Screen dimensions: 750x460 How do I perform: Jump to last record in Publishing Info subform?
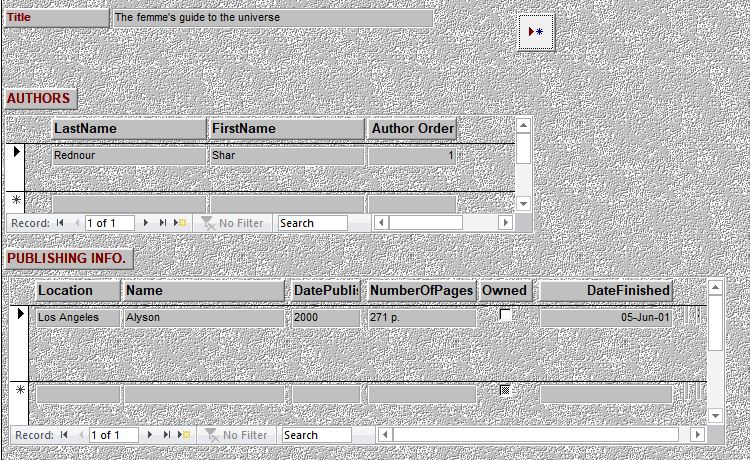tap(167, 435)
